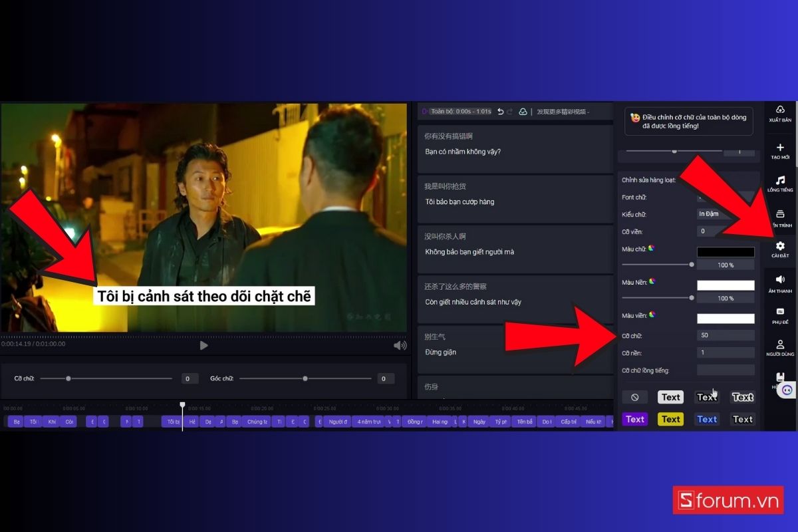Viewport: 798px width, 532px height.
Task: Open the Màu Nền white color swatch
Action: pyautogui.click(x=725, y=285)
